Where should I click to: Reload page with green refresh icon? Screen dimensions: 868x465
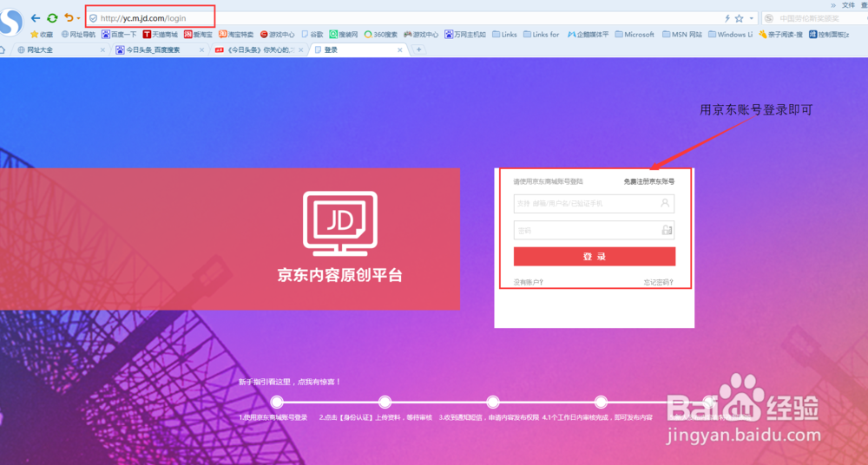[x=52, y=18]
